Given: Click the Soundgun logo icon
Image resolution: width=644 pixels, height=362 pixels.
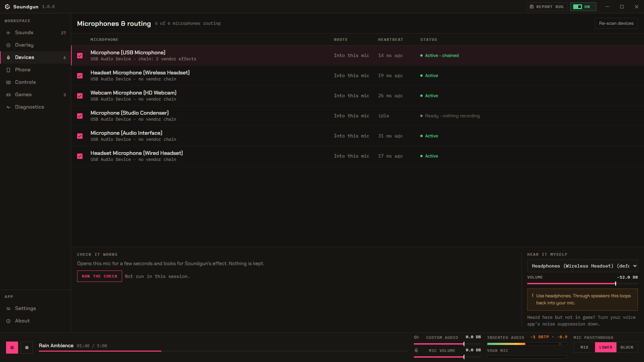Looking at the screenshot, I should [x=7, y=7].
